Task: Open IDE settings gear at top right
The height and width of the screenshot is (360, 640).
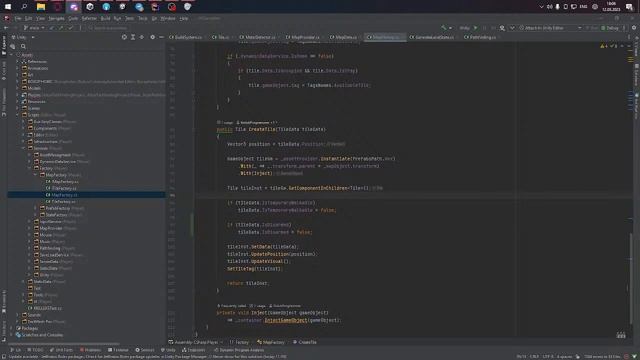Action: (x=634, y=28)
